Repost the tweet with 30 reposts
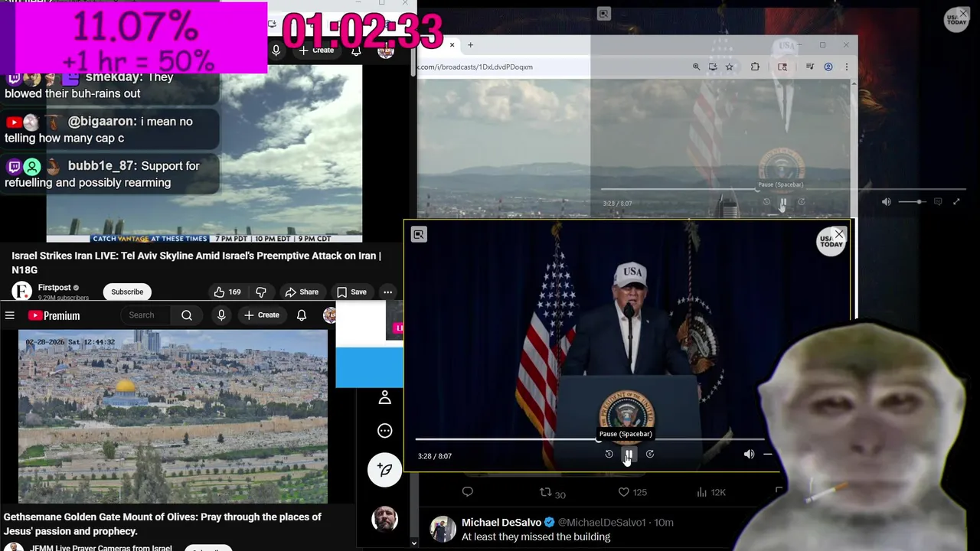 click(552, 493)
